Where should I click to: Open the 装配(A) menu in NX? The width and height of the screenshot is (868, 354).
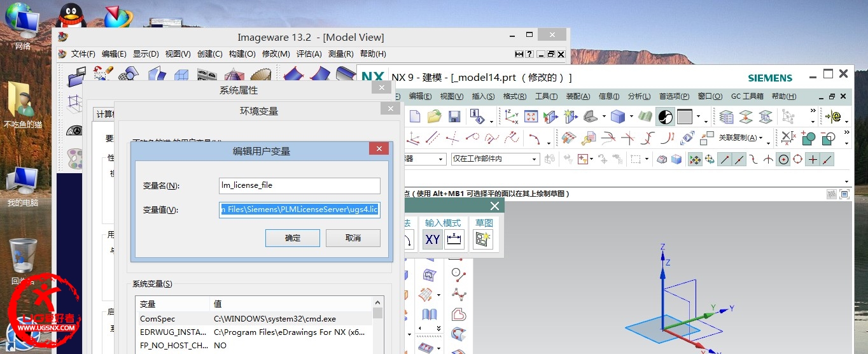578,97
